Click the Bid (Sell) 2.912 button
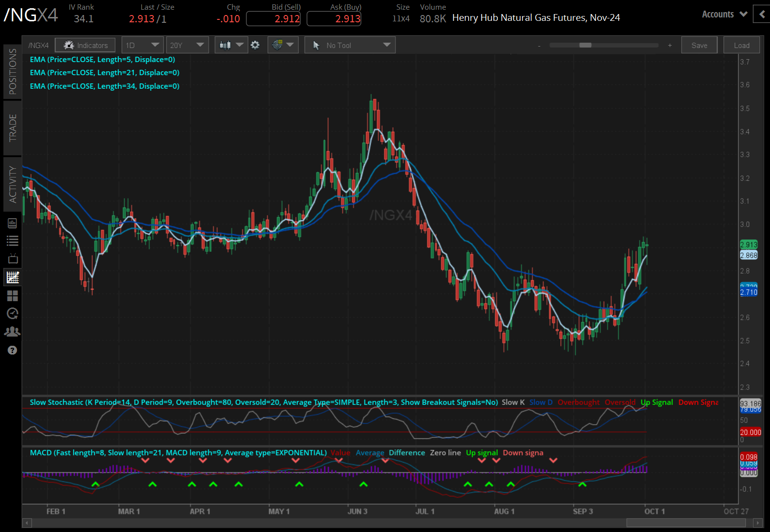Screen dimensions: 770x532 [x=273, y=18]
